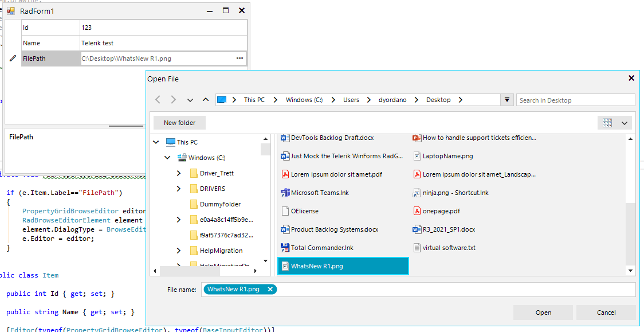Navigate back in the Open File dialog
The width and height of the screenshot is (644, 332).
tap(158, 100)
